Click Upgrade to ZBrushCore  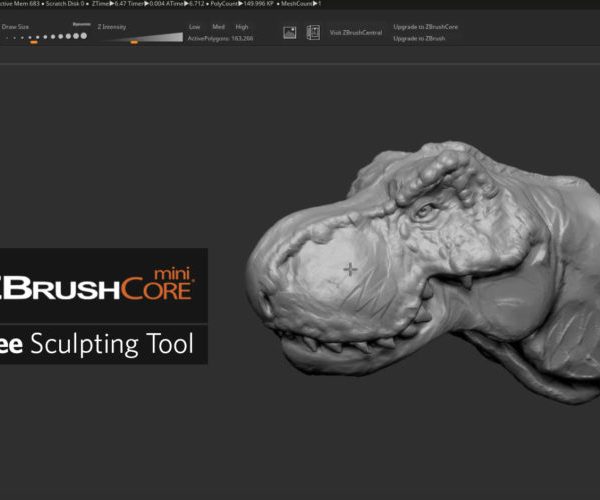[426, 25]
